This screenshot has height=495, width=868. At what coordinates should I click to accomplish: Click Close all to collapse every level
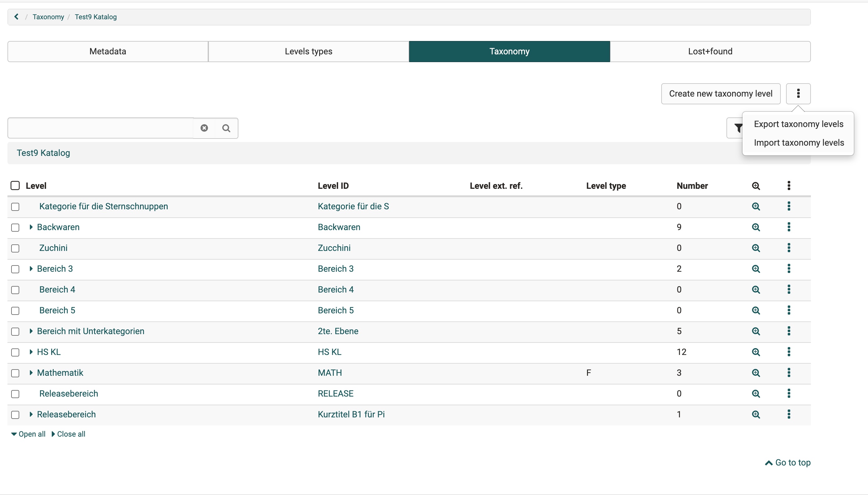(x=68, y=434)
